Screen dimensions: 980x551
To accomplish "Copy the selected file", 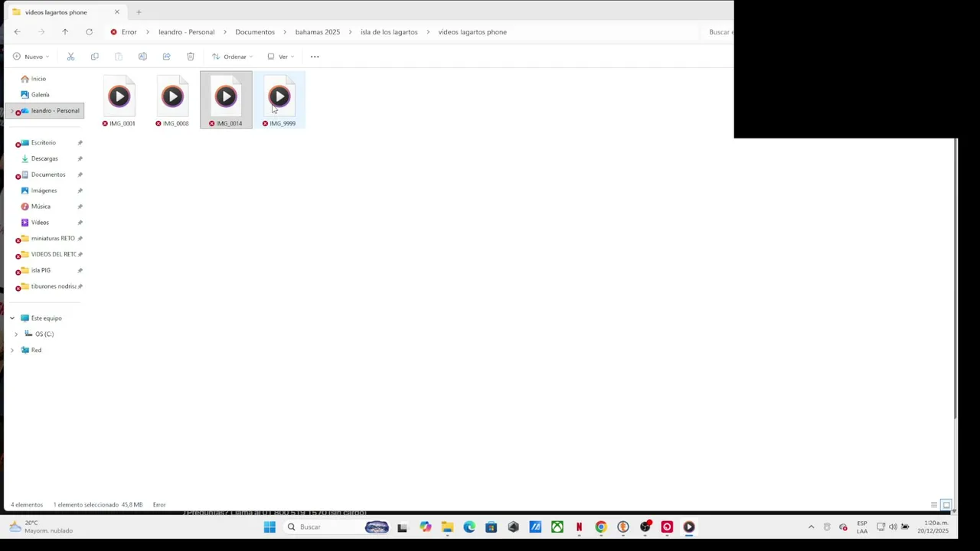I will pos(94,57).
